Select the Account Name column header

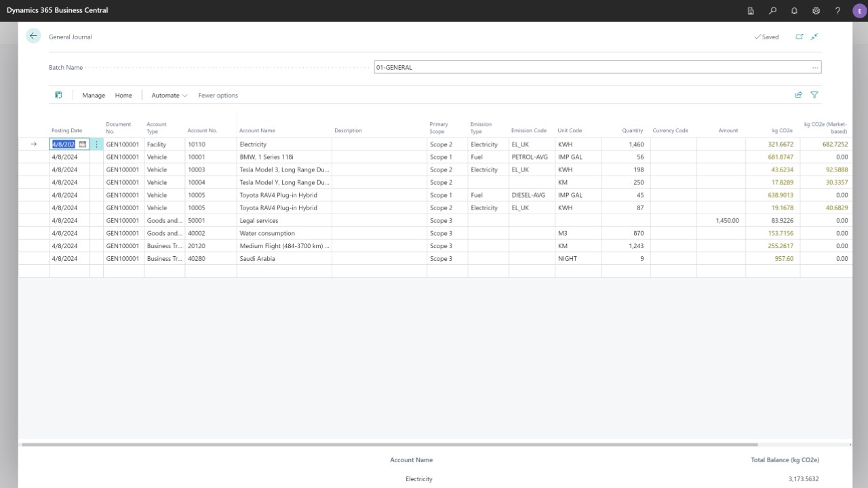(257, 131)
